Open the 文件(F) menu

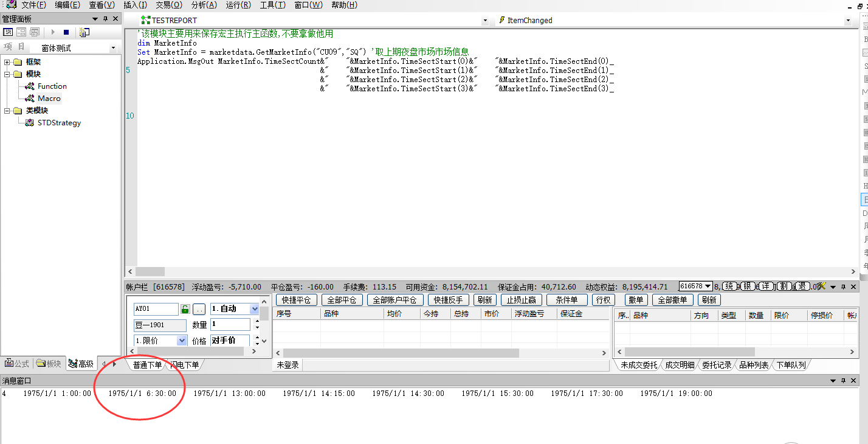pos(33,5)
